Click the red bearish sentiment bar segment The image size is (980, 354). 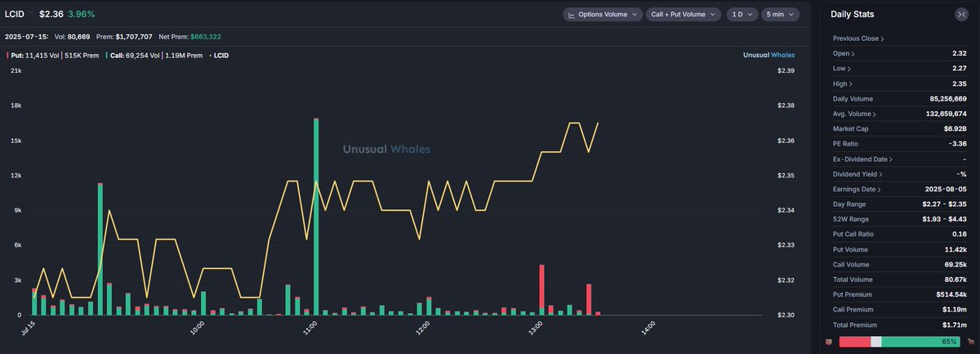855,342
